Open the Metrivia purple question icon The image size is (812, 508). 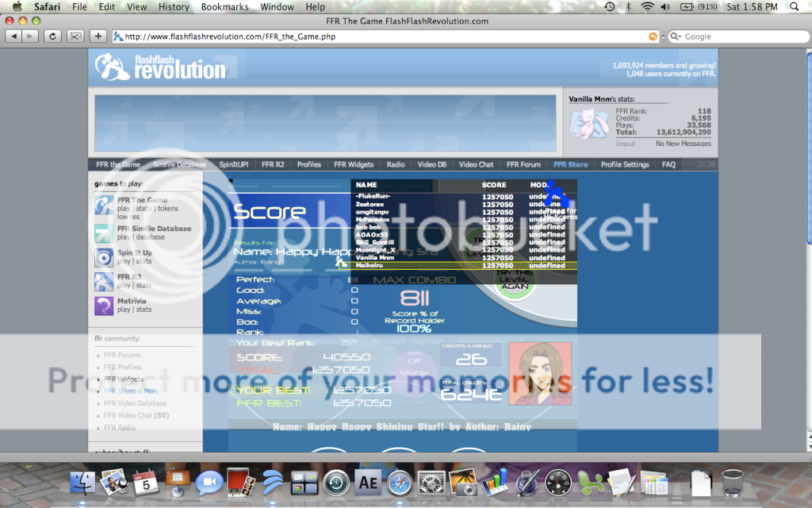click(104, 306)
